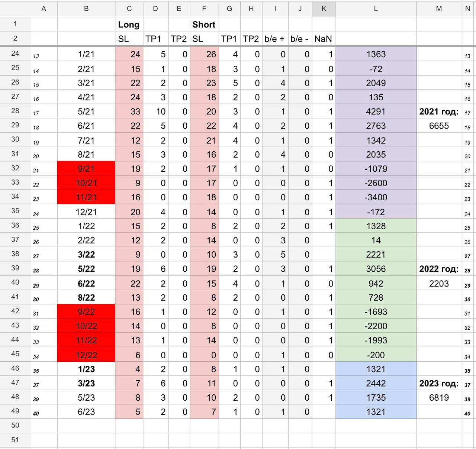Select the row 2 header
476x449 pixels.
click(x=15, y=38)
